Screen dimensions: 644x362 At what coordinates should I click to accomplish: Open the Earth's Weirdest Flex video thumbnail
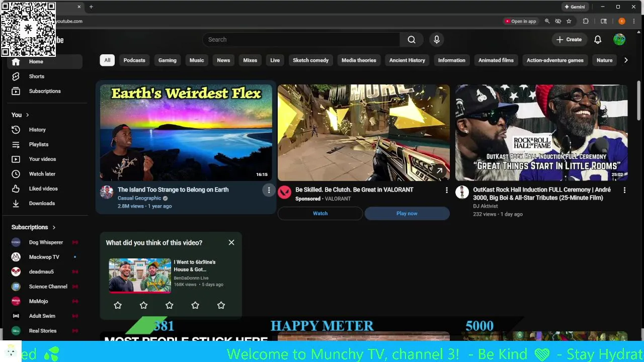click(x=186, y=133)
